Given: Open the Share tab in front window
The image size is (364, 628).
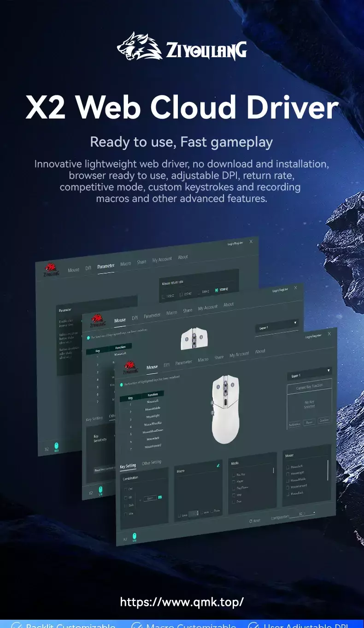Looking at the screenshot, I should [219, 357].
